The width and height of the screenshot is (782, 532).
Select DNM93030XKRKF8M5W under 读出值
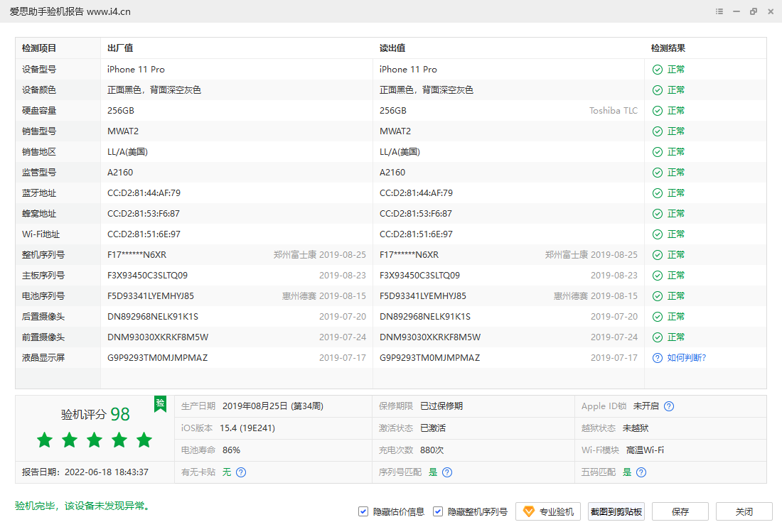[430, 337]
